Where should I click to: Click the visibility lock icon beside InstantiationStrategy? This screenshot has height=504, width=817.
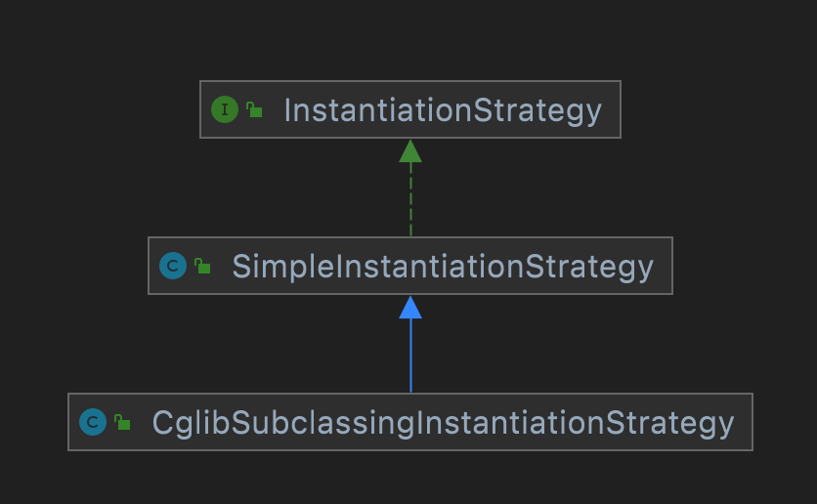254,110
